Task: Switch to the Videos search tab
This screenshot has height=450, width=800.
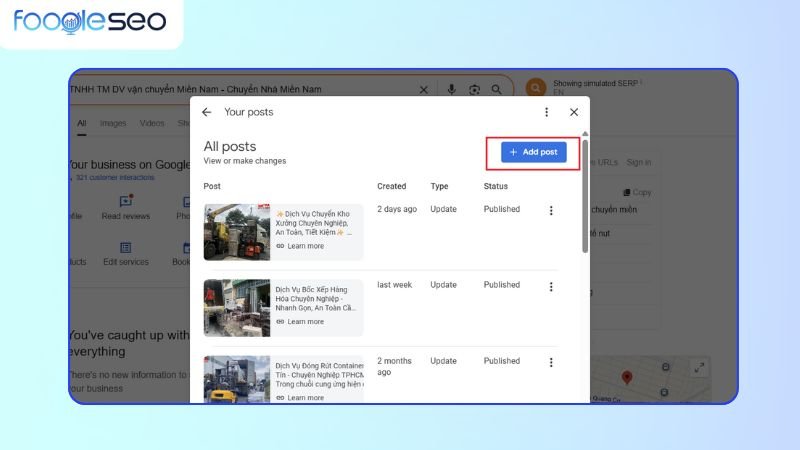Action: (x=152, y=124)
